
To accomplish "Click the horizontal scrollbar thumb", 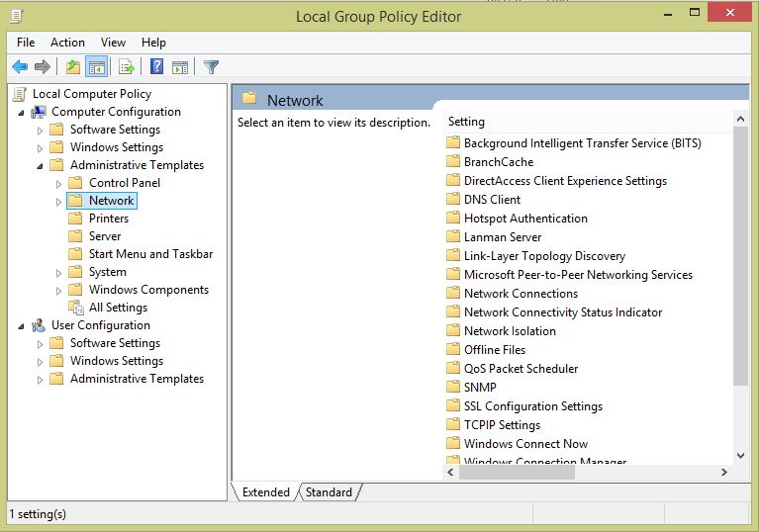I will [x=517, y=472].
